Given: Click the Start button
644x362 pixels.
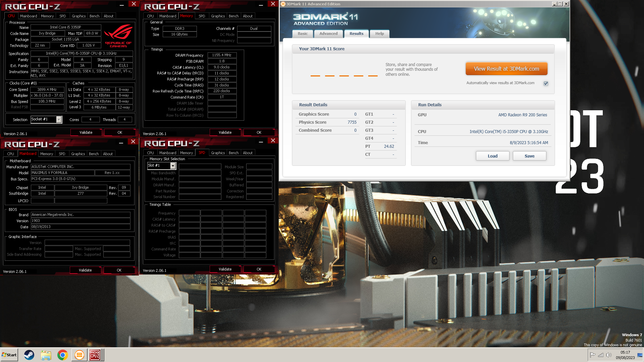Looking at the screenshot, I should pos(9,355).
